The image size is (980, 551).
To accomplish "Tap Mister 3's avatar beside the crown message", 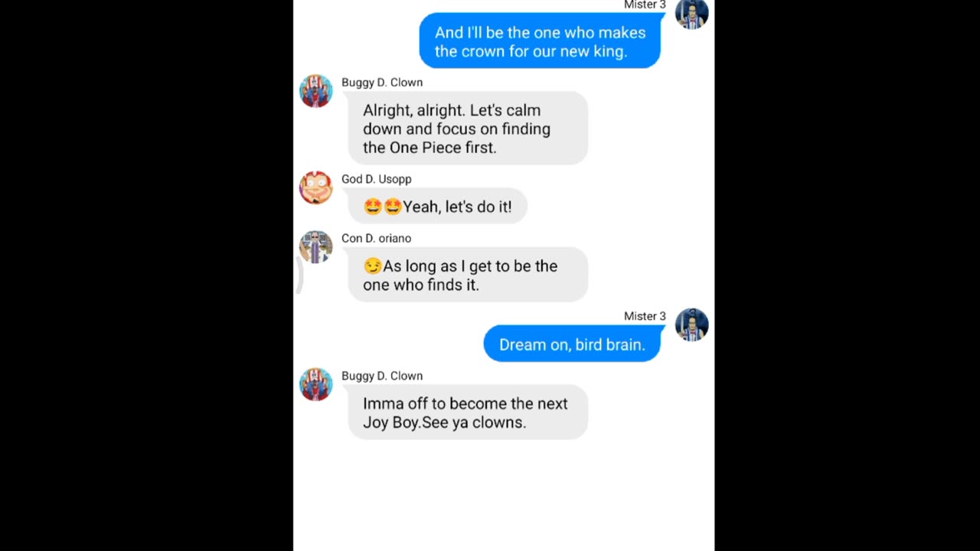I will point(691,15).
